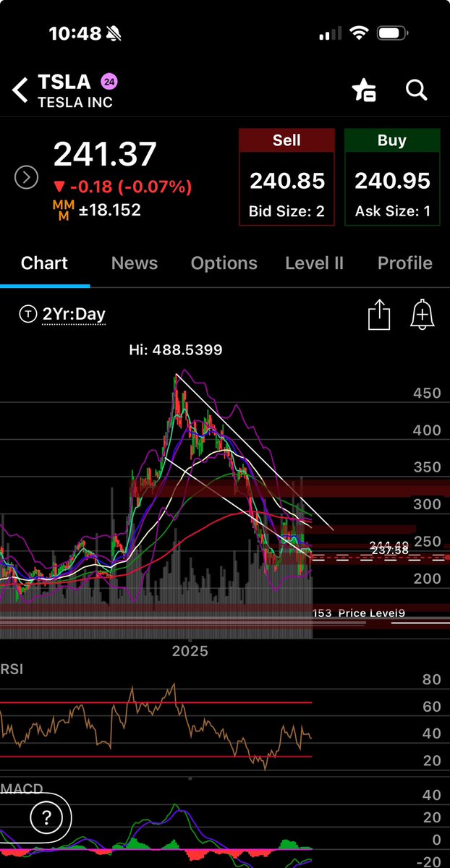Switch to the Options tab
This screenshot has width=450, height=868.
point(224,263)
